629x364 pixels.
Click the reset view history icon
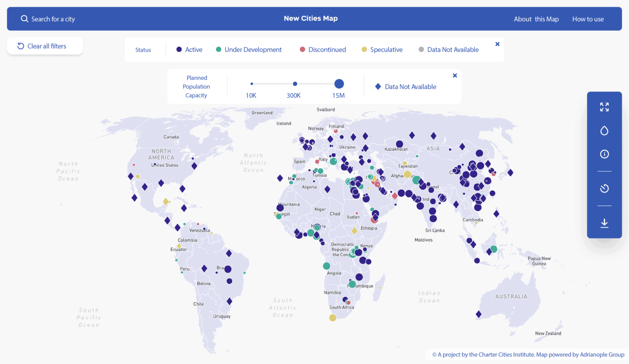click(x=604, y=188)
